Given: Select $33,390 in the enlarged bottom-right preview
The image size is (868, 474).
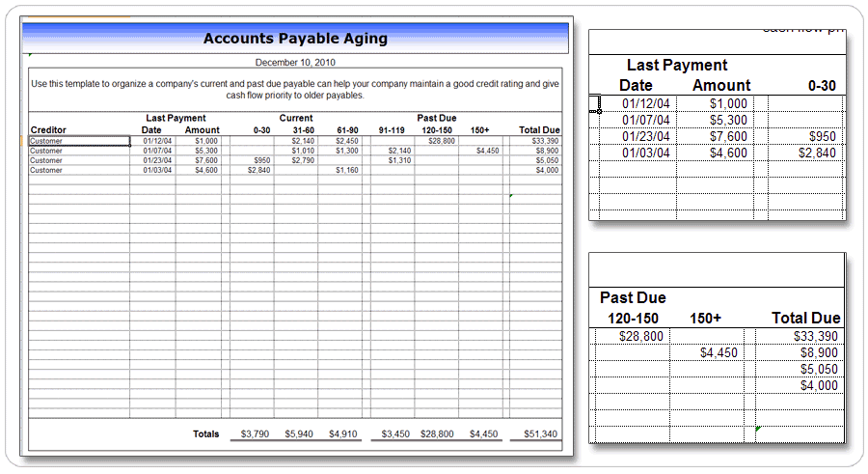Looking at the screenshot, I should coord(815,337).
